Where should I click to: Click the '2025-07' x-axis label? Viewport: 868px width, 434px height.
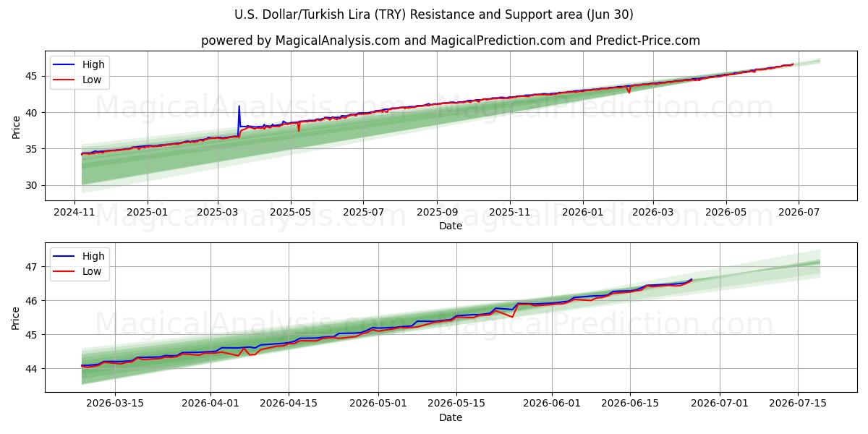[x=363, y=213]
